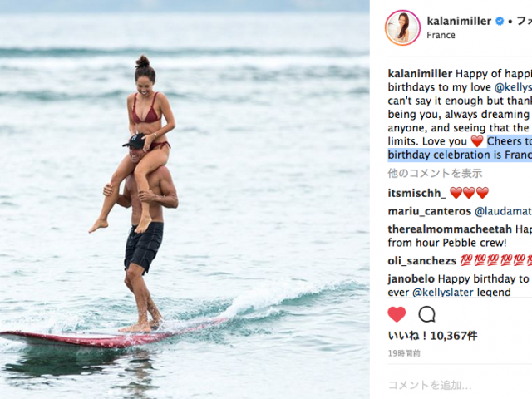The image size is (532, 399).
Task: Click the blue verified badge
Action: [500, 21]
